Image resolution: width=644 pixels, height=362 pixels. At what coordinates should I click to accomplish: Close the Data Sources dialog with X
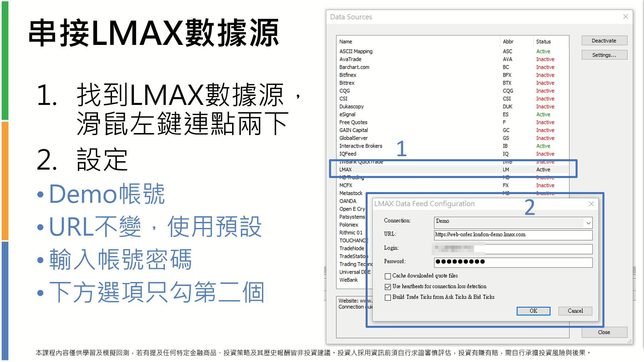pyautogui.click(x=626, y=17)
